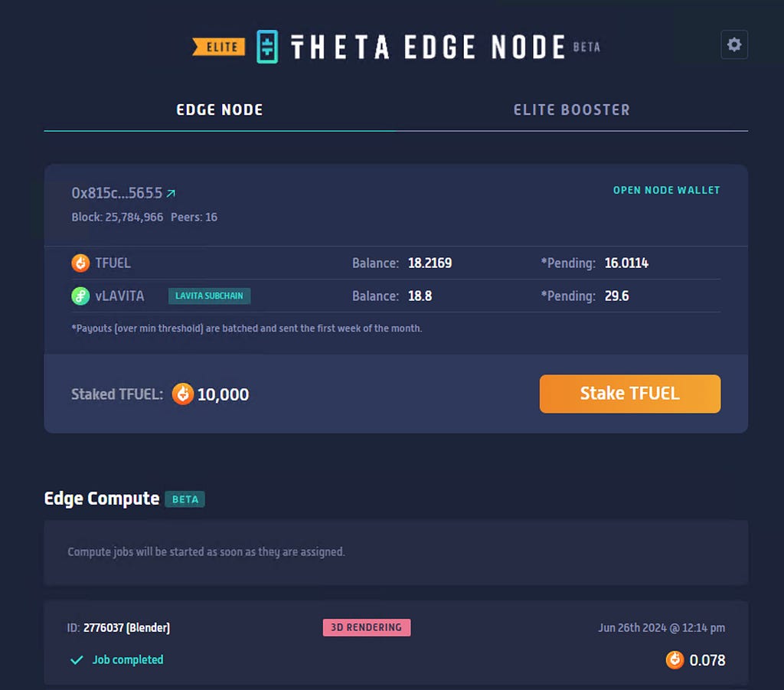Click the external-link arrow beside wallet address
The image size is (784, 690).
click(x=170, y=192)
